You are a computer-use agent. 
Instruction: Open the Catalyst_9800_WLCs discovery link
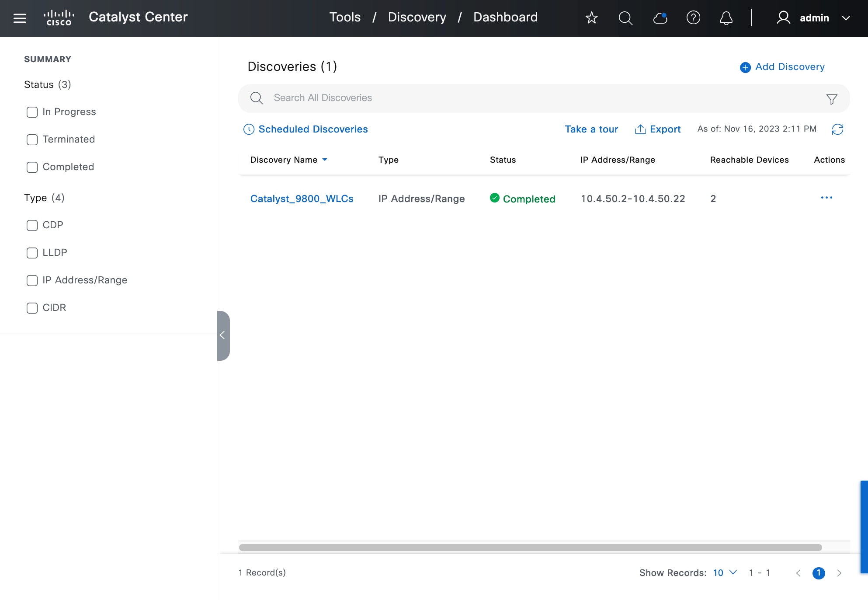(x=302, y=199)
